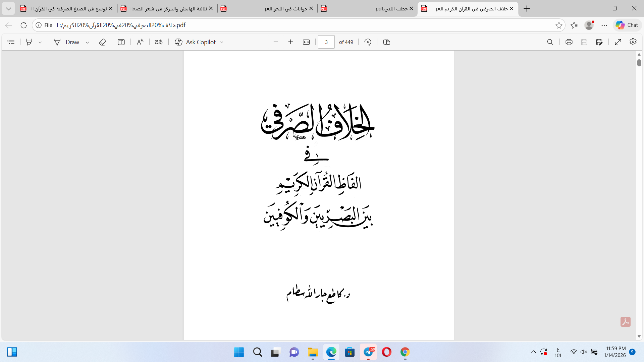
Task: Open the Widgets panel on taskbar
Action: pyautogui.click(x=12, y=352)
